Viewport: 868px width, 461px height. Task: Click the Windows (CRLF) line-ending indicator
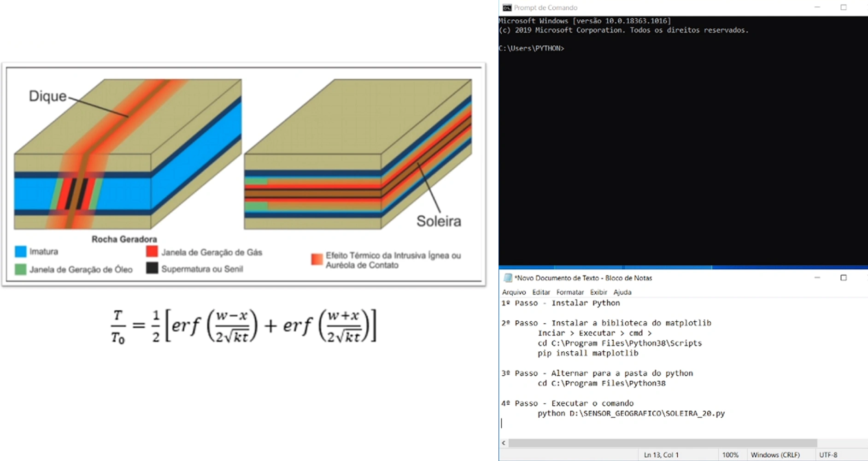[x=776, y=455]
